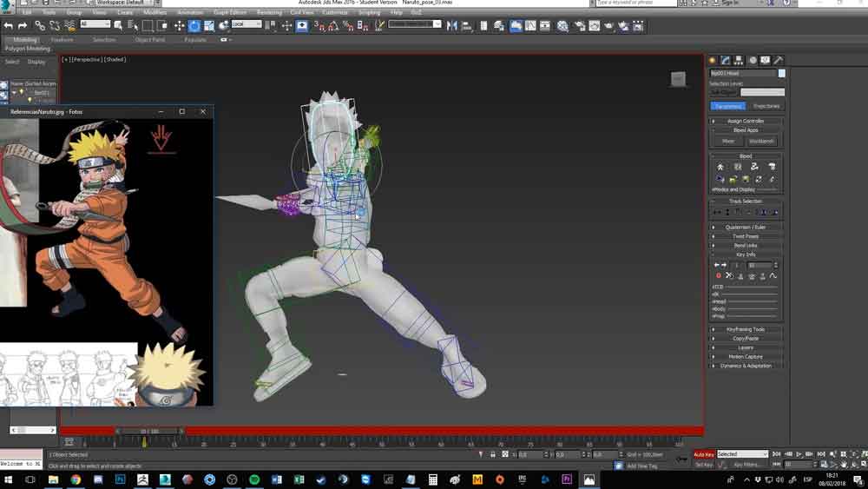Select the Unlink Selection tool

(54, 25)
